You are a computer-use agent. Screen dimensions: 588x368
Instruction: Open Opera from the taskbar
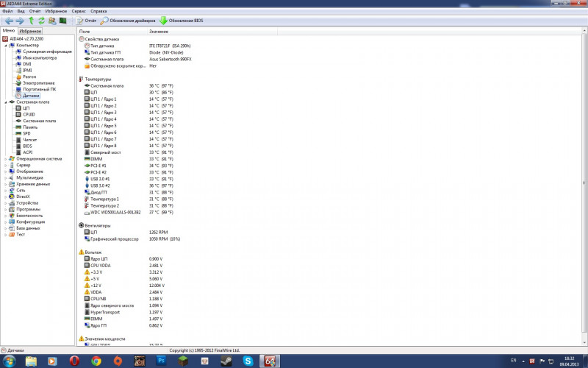(74, 361)
